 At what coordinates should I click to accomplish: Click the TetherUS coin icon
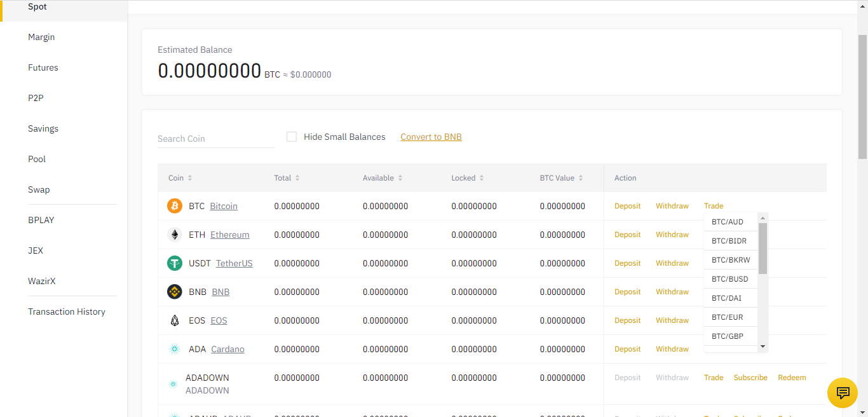pyautogui.click(x=175, y=263)
